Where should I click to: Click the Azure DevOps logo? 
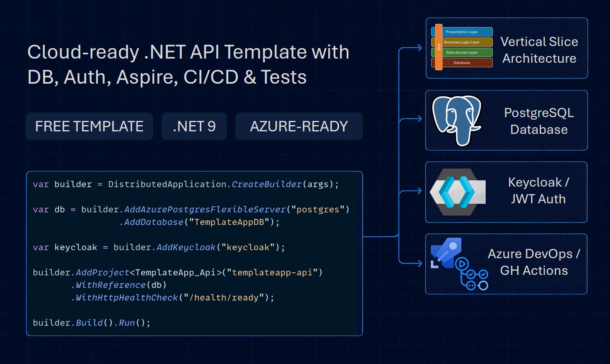click(x=446, y=253)
